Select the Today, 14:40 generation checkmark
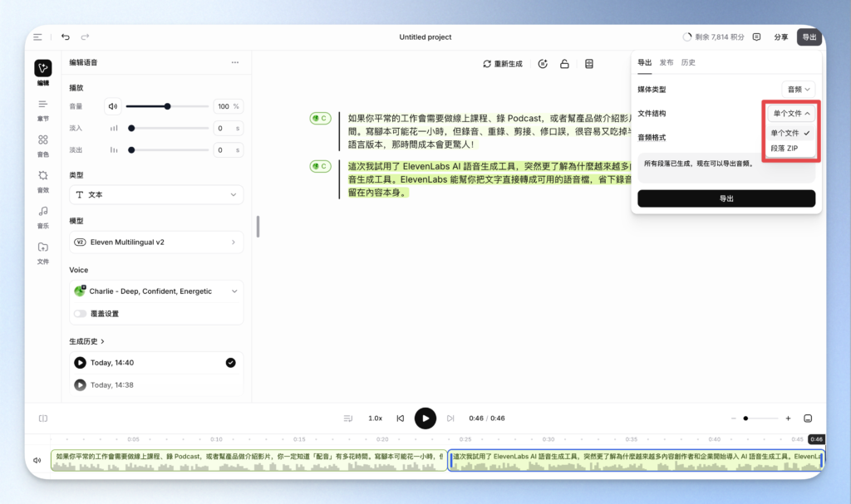The image size is (851, 504). tap(231, 362)
